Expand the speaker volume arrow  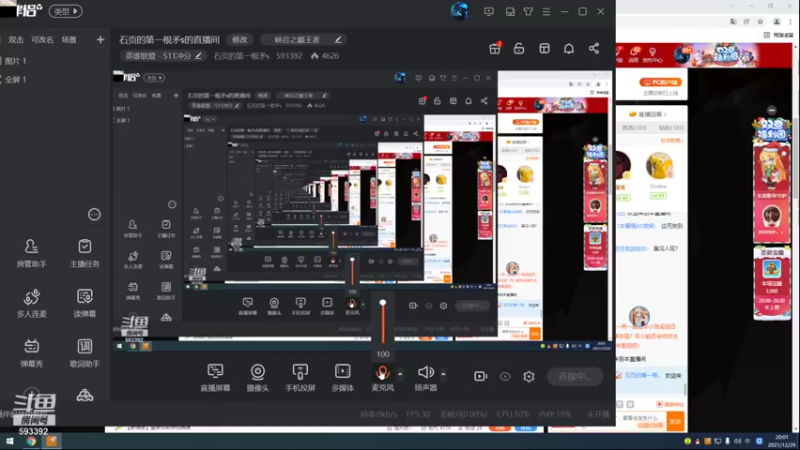(443, 374)
